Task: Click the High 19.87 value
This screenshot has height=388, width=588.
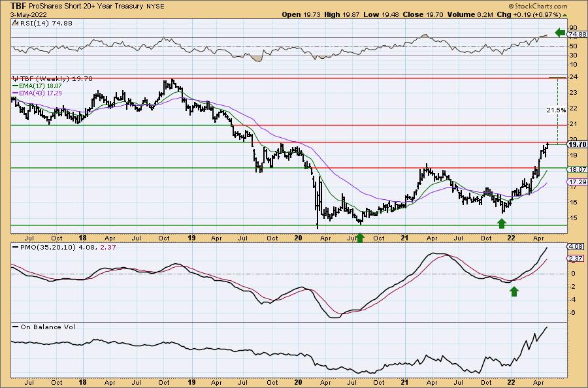Action: coord(342,14)
